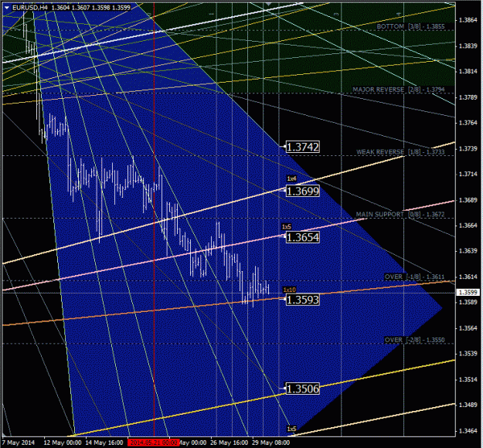Viewport: 483px width, 448px height.
Task: Select the 1.3699 price label box
Action: click(302, 192)
